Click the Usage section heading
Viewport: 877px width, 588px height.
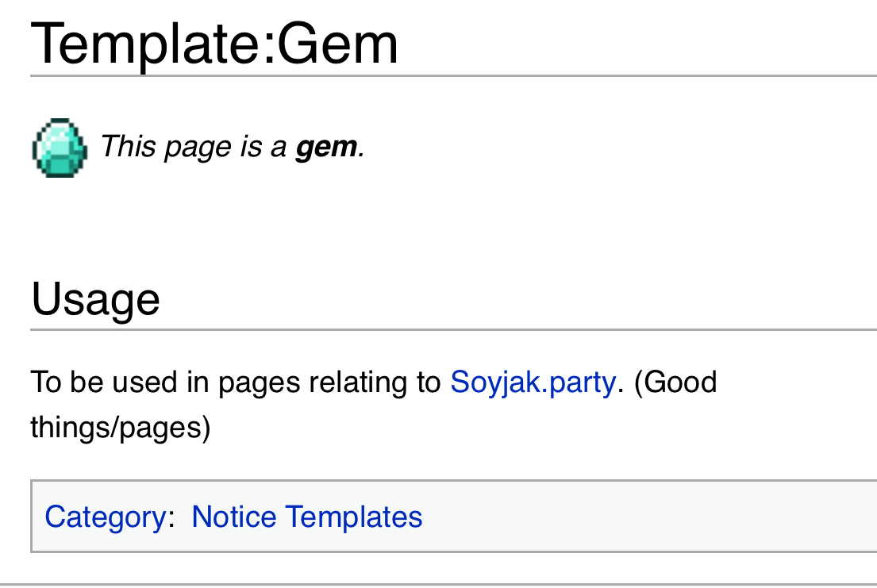95,300
